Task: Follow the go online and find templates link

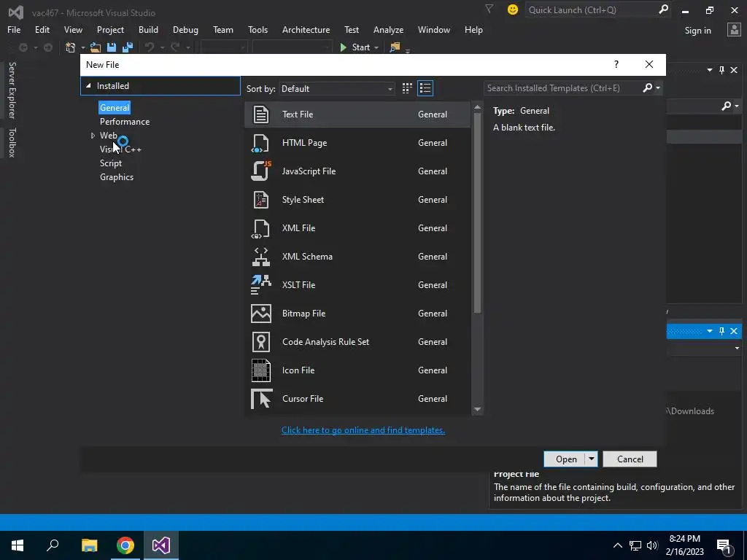Action: point(363,430)
